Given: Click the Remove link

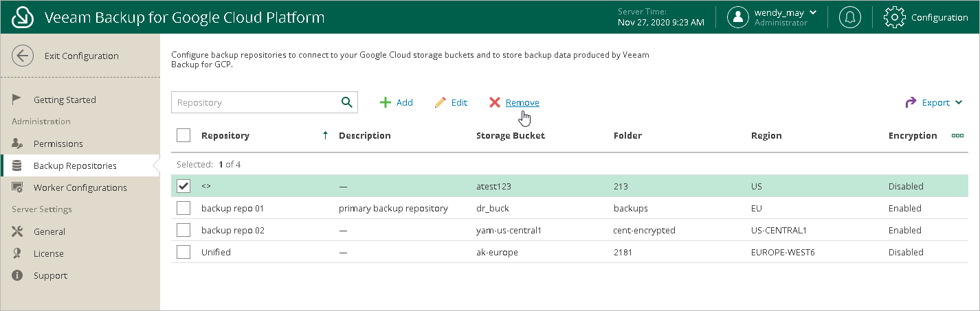Looking at the screenshot, I should 522,102.
